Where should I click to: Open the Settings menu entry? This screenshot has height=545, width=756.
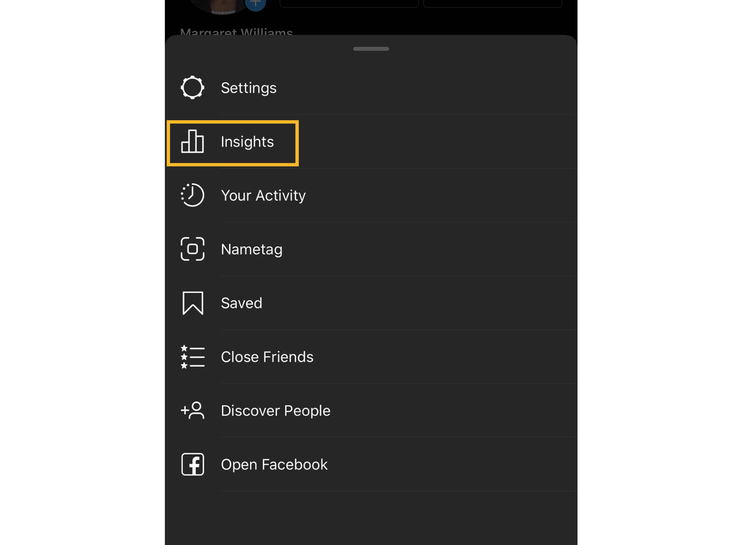tap(371, 88)
